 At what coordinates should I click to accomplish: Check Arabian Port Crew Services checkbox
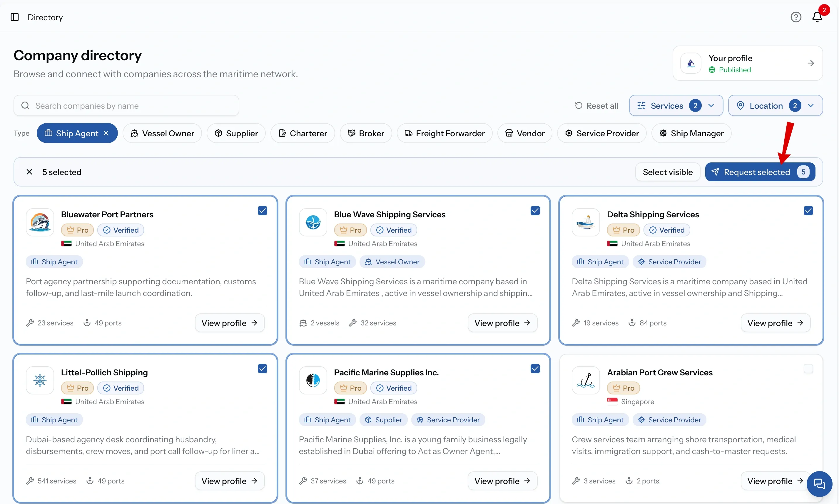click(x=808, y=369)
